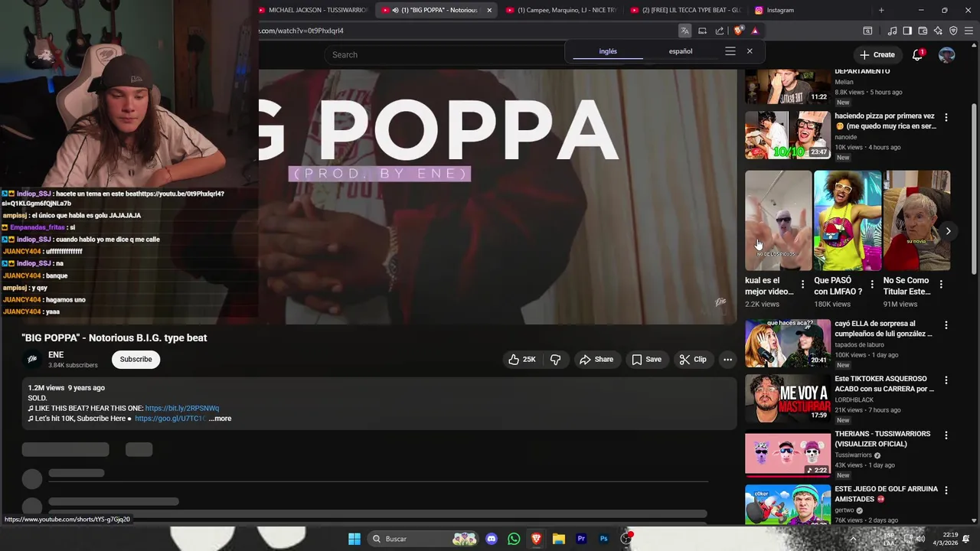Open options for 'cayó ELLA de sorpresa' video
Screen dimensions: 980x551
946,325
